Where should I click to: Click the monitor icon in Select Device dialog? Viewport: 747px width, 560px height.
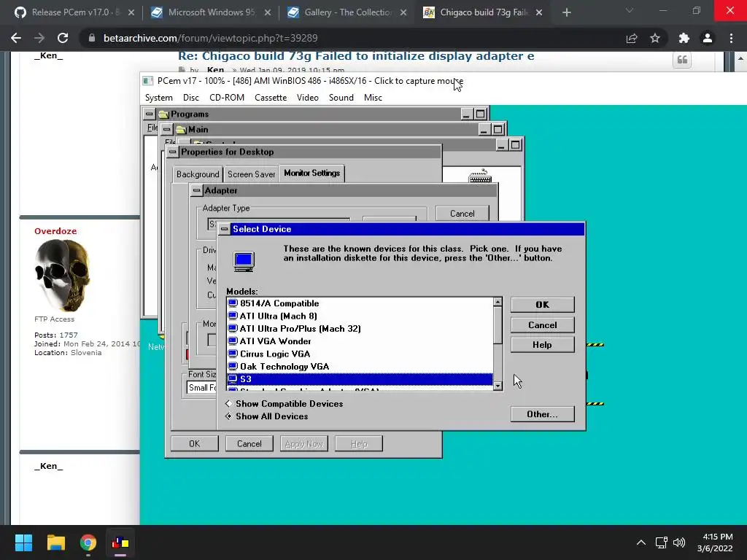[244, 262]
